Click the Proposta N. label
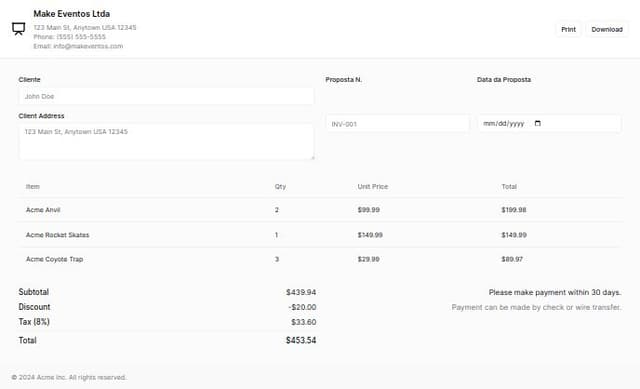Image resolution: width=640 pixels, height=389 pixels. point(344,80)
